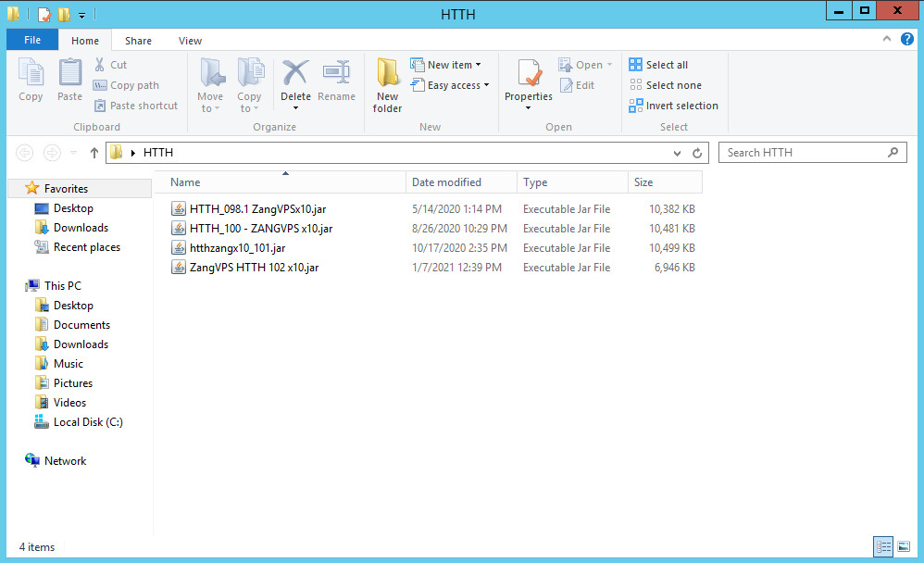Open the Help question mark icon
Screen dimensions: 924x563
(x=906, y=40)
